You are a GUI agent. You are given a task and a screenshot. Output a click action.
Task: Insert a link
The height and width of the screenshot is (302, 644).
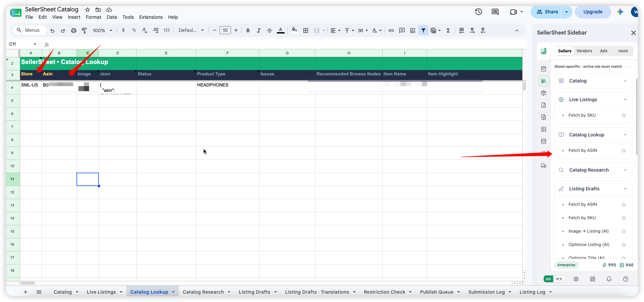pos(391,31)
